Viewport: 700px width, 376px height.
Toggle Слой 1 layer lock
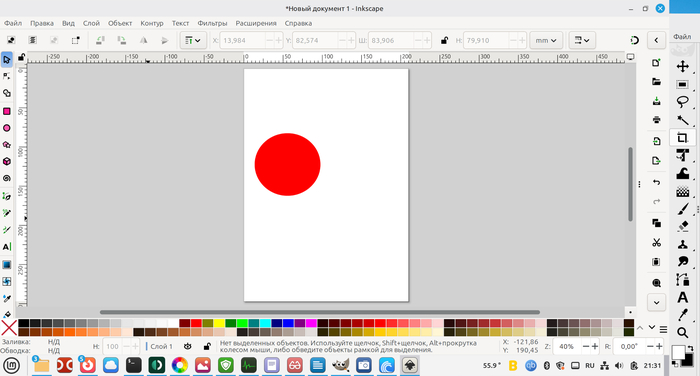click(x=207, y=346)
